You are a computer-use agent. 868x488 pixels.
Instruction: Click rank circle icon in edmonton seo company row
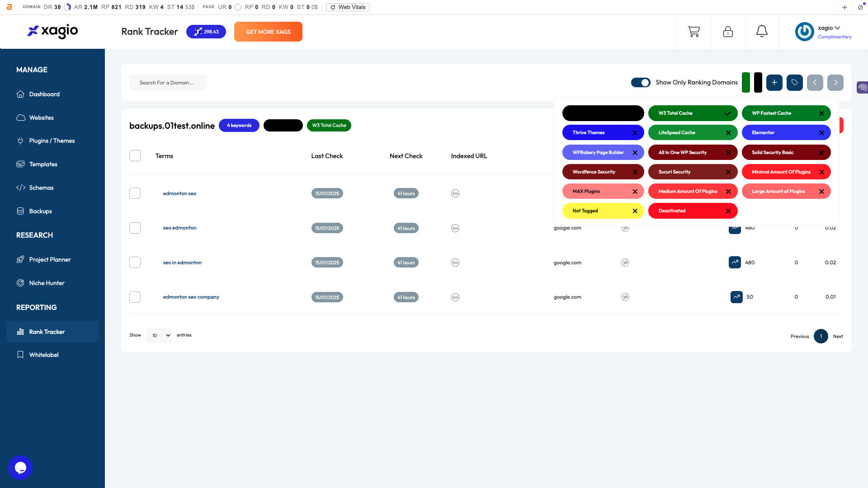[625, 297]
